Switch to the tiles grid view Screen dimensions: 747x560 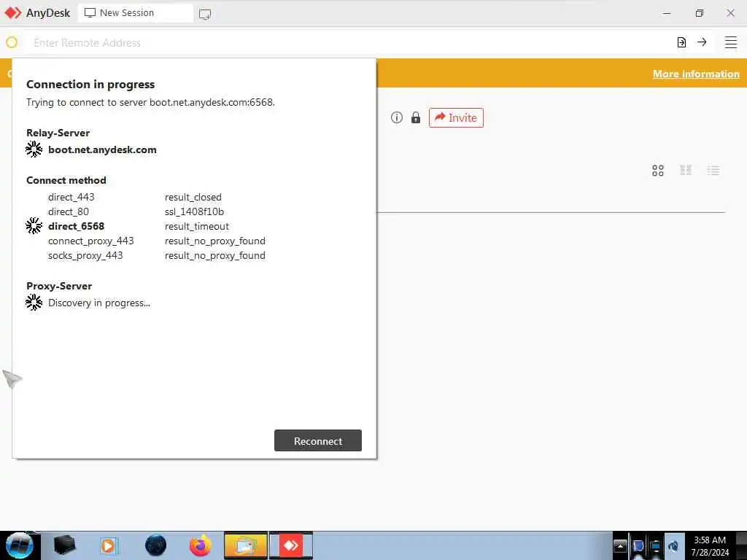[658, 171]
